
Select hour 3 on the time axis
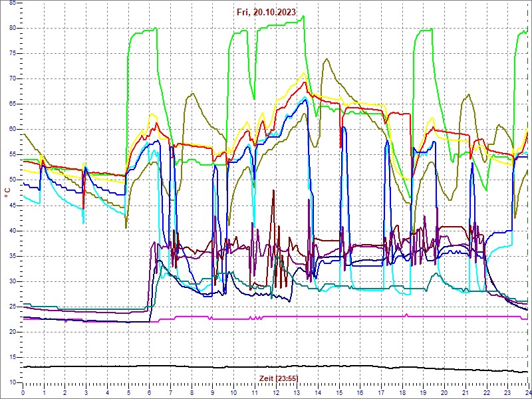(86, 392)
